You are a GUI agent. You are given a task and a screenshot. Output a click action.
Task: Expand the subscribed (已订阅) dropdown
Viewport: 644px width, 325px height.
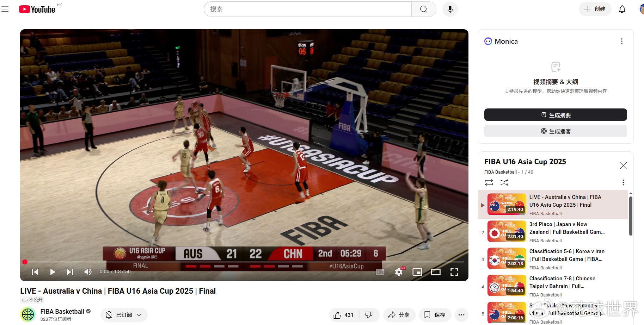[x=124, y=315]
